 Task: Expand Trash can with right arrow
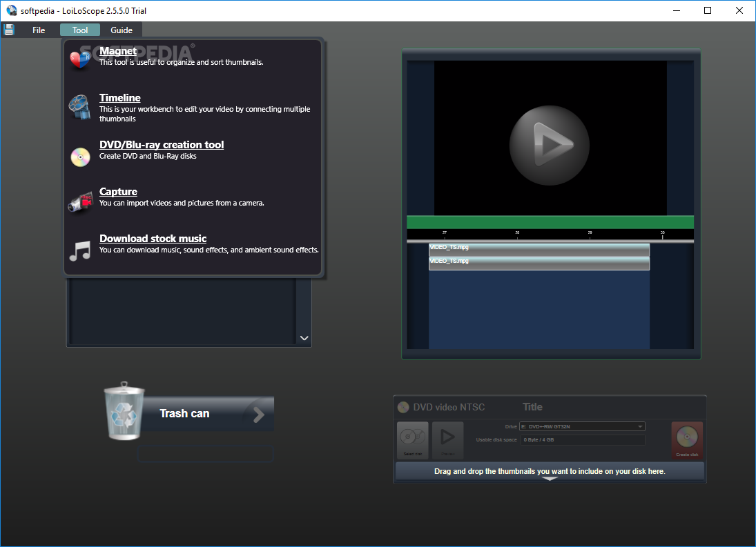[259, 415]
